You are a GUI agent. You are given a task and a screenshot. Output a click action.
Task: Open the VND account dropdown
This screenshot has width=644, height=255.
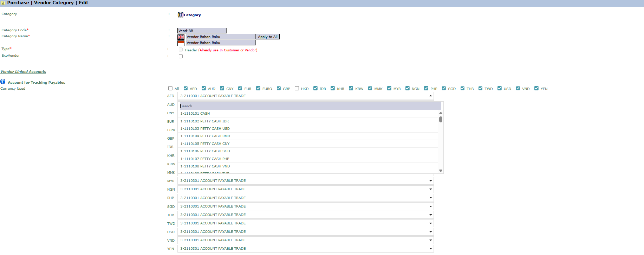coord(305,240)
